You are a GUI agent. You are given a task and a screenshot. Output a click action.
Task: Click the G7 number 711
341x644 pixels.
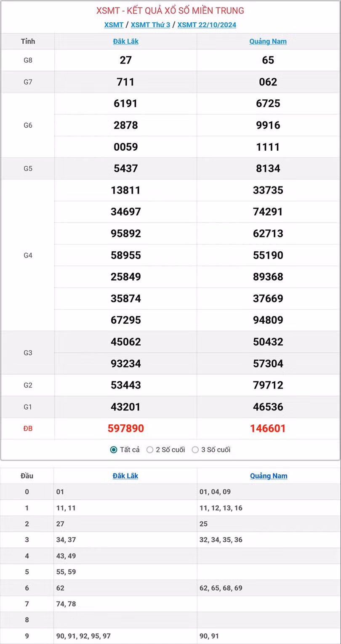tap(126, 82)
